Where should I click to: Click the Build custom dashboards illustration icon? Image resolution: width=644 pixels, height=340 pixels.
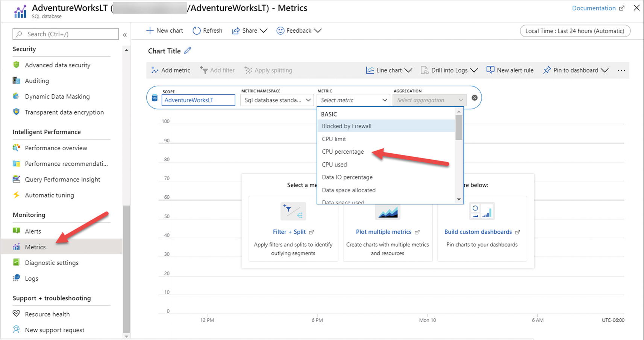coord(482,211)
